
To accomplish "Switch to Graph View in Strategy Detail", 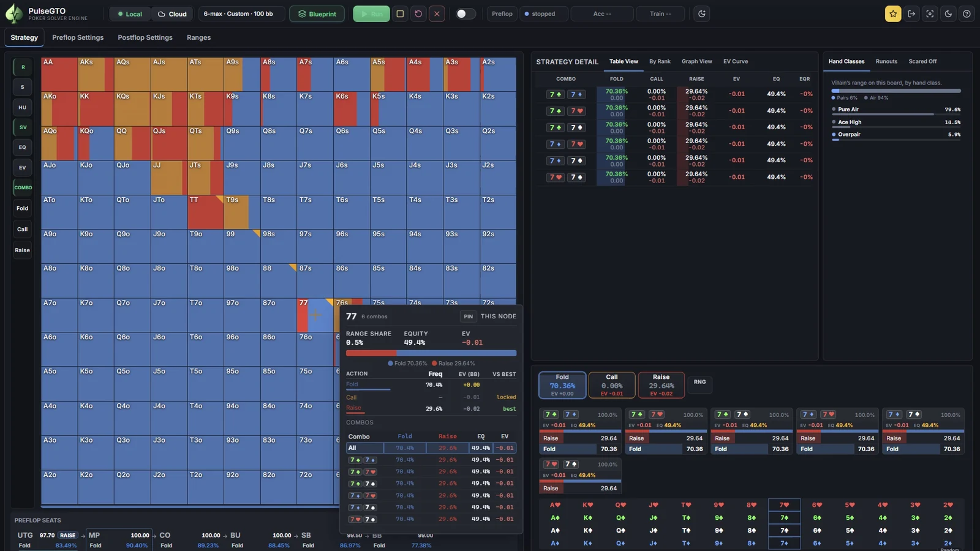I will 696,61.
